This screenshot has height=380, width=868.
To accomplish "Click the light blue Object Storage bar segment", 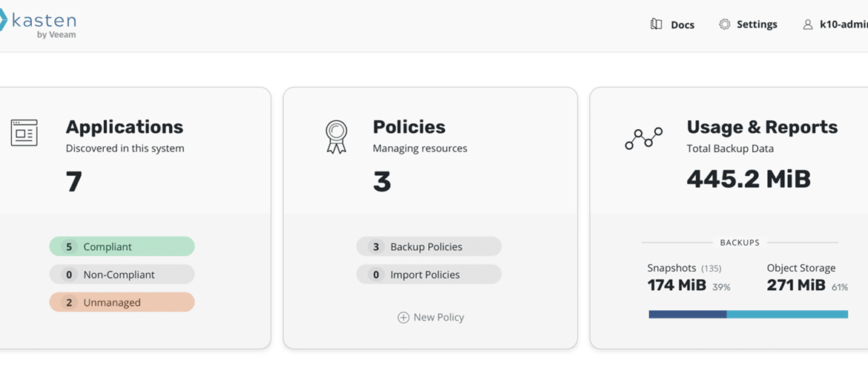I will tap(787, 314).
